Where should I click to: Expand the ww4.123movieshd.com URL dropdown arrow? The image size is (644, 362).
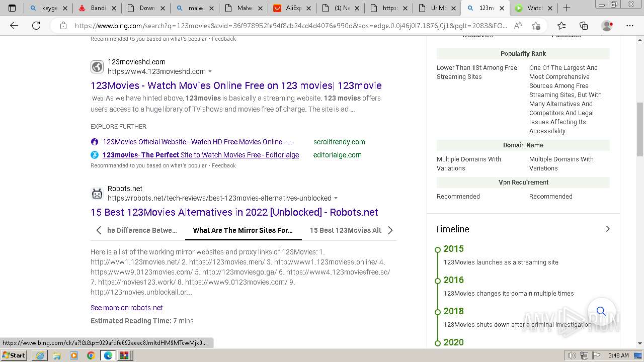coord(210,71)
